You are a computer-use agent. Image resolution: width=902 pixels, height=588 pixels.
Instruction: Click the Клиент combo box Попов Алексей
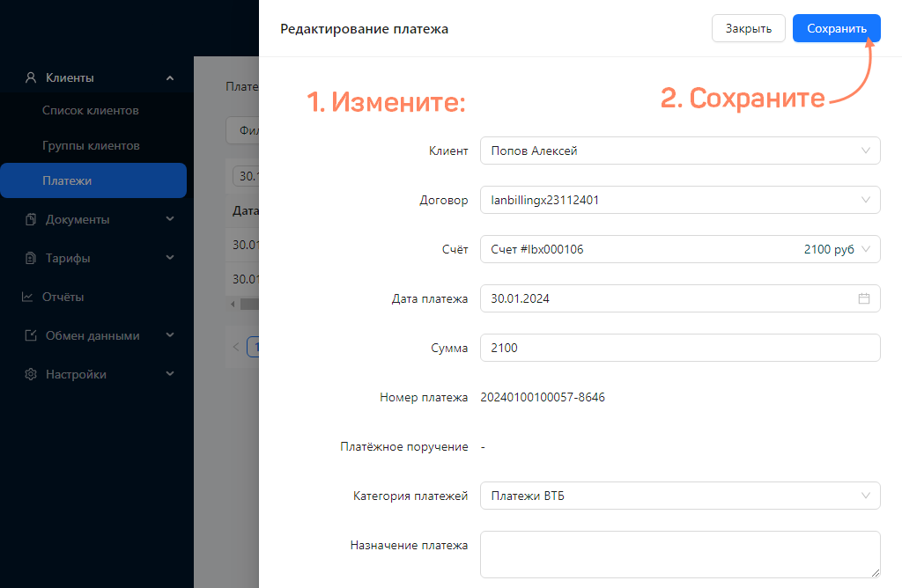point(680,151)
